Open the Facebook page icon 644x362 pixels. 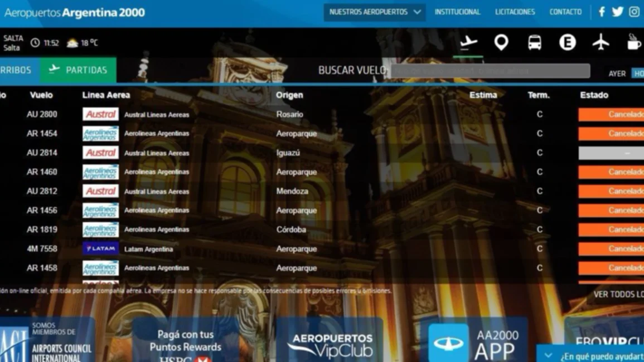click(602, 12)
